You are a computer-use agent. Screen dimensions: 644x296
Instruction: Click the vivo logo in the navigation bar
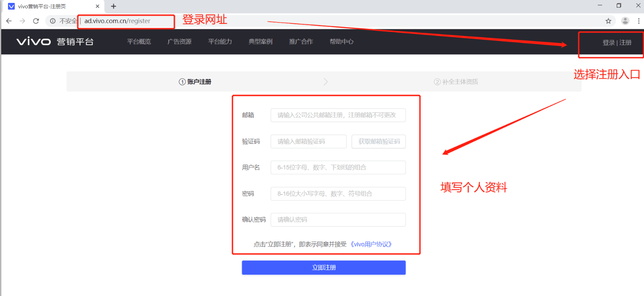[x=33, y=41]
